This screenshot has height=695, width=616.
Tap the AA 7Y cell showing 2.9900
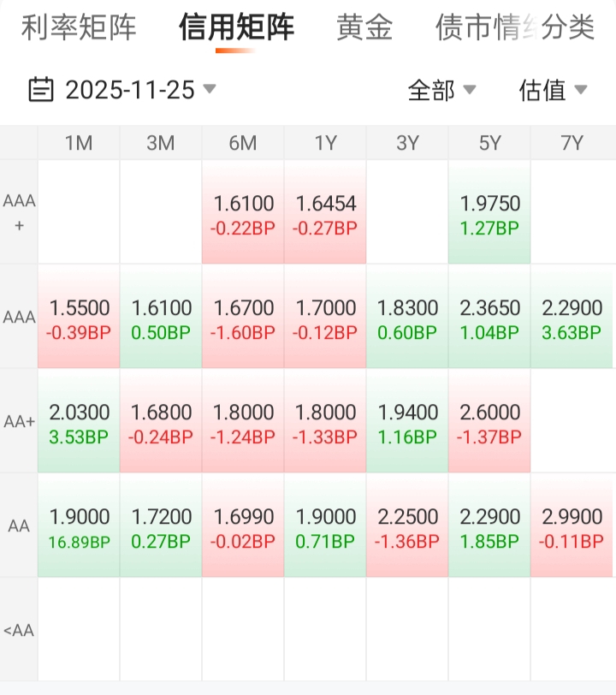click(572, 526)
